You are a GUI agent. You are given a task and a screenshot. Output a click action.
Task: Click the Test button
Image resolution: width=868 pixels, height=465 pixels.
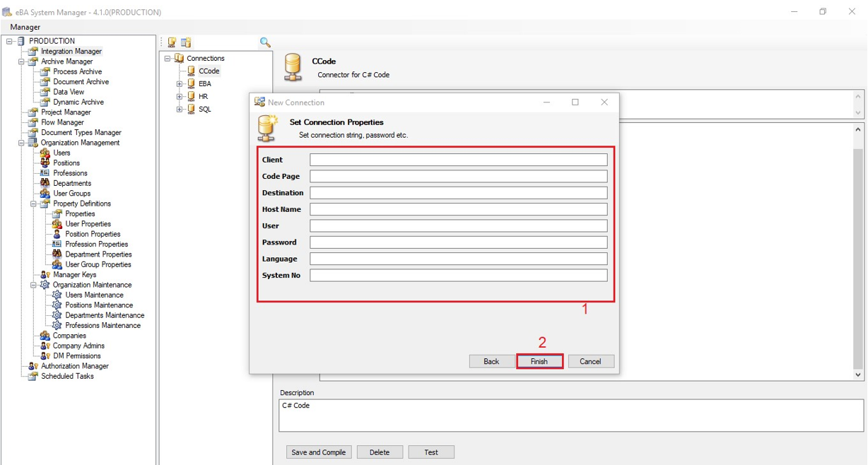tap(430, 452)
